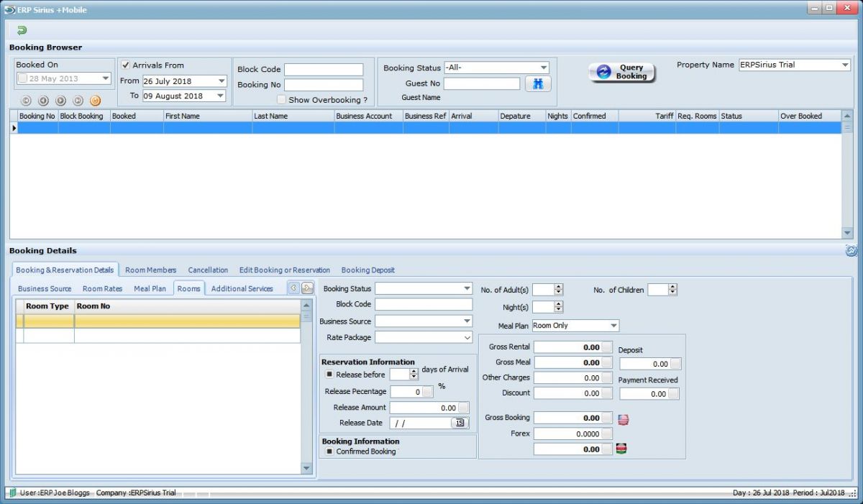Toggle the Booked On date checkbox

pyautogui.click(x=23, y=78)
